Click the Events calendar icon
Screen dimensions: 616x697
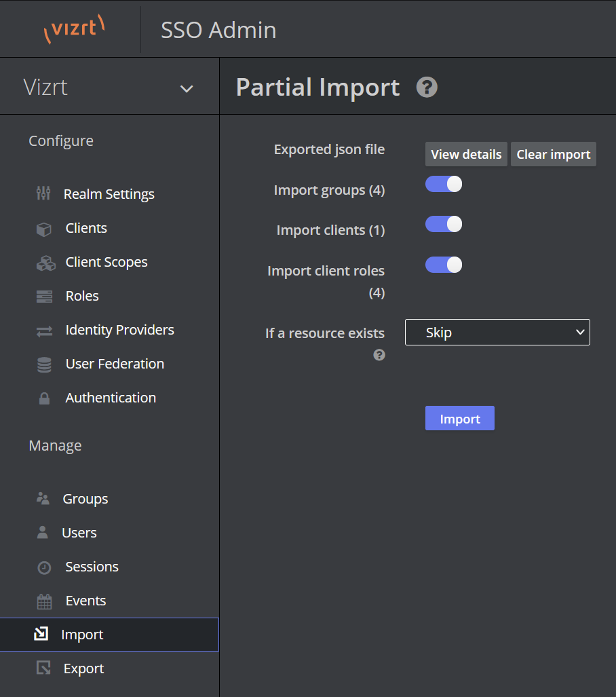[x=44, y=601]
